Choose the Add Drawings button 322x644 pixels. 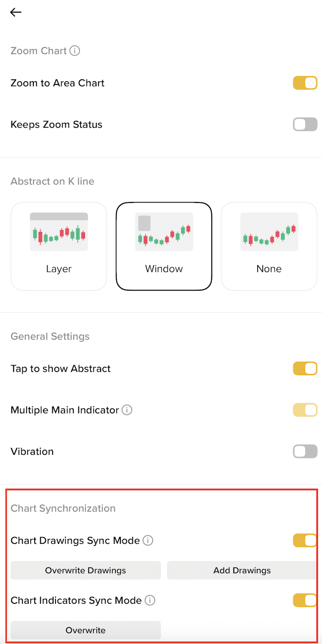pos(242,570)
